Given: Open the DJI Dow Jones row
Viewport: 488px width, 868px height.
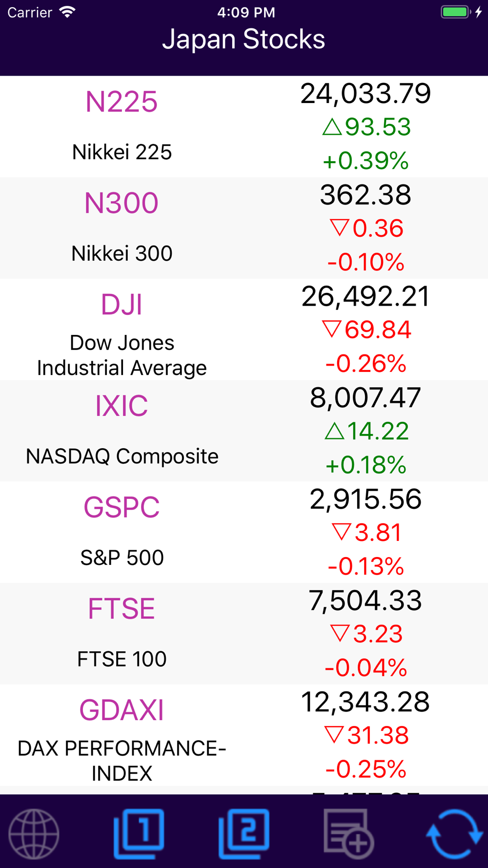Looking at the screenshot, I should tap(244, 330).
